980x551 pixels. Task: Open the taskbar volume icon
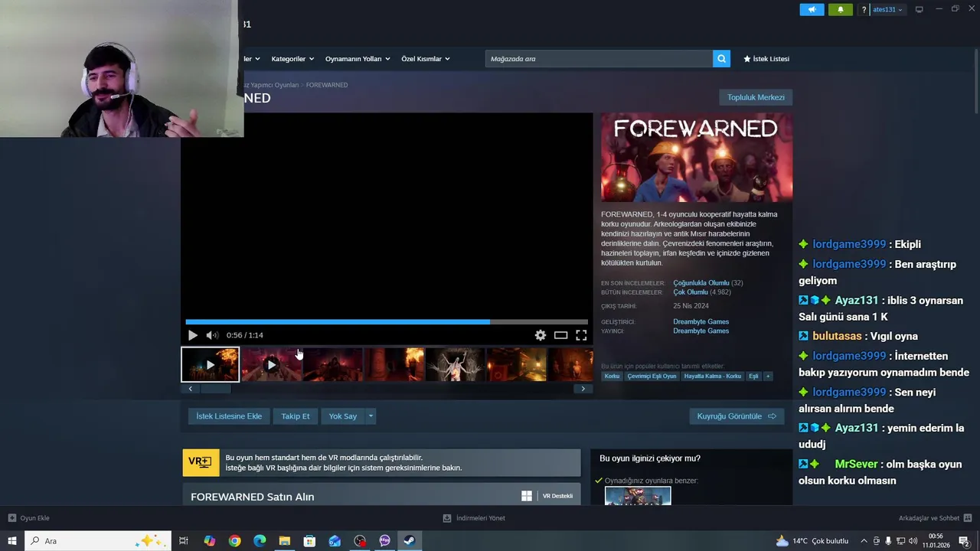913,541
